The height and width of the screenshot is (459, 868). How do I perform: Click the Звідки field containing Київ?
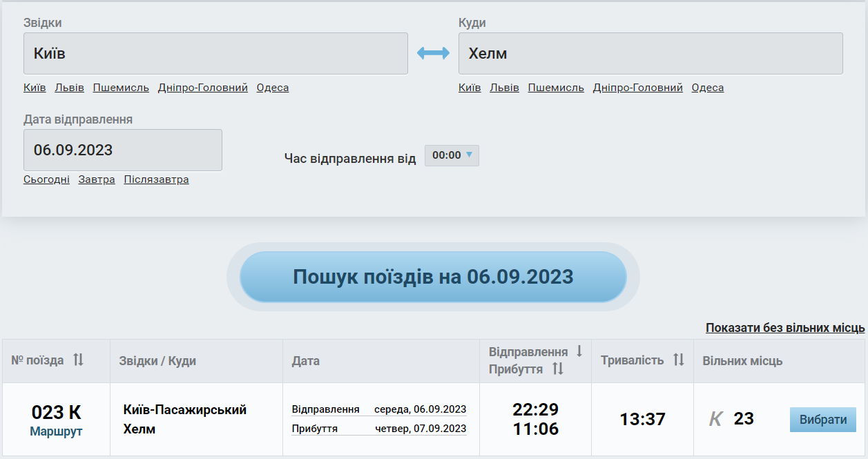[215, 53]
